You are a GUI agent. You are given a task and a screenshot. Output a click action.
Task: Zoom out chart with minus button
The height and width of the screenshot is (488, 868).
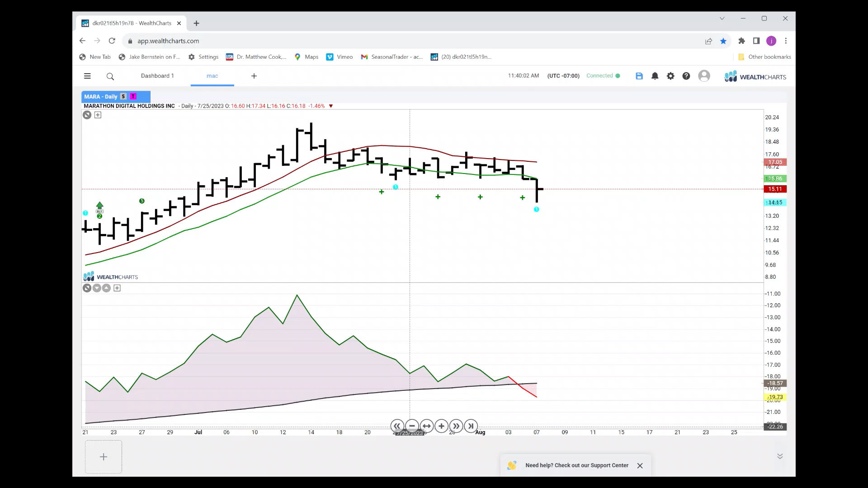coord(412,426)
